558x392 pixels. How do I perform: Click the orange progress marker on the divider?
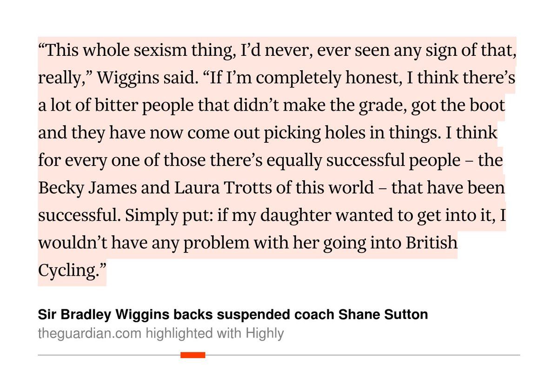point(193,355)
